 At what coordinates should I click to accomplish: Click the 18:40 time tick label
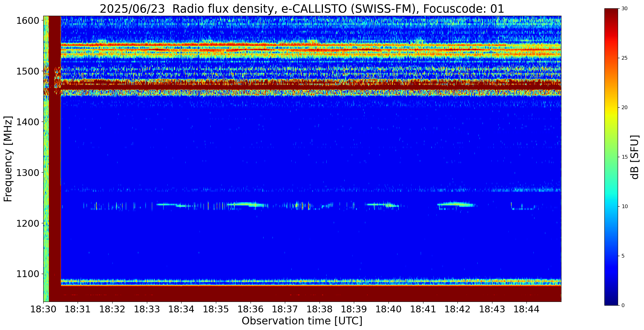tap(389, 309)
